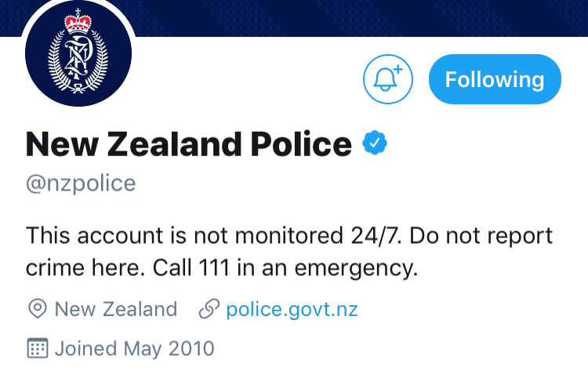
Task: Click the calendar icon beside Joined date
Action: (x=38, y=348)
